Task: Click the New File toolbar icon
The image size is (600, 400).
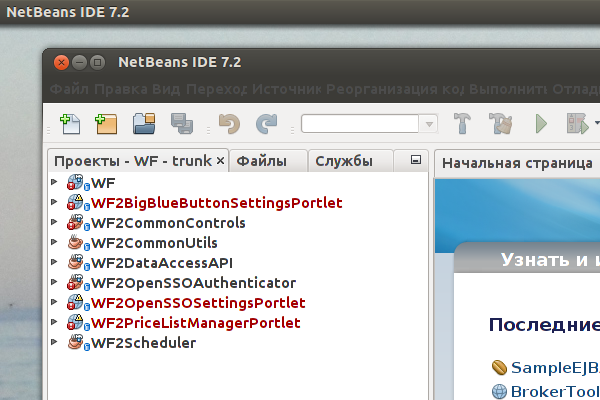Action: (70, 124)
